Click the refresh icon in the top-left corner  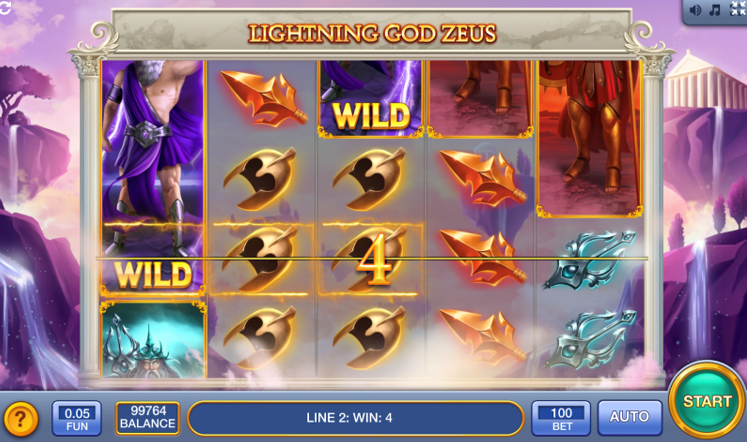point(5,7)
